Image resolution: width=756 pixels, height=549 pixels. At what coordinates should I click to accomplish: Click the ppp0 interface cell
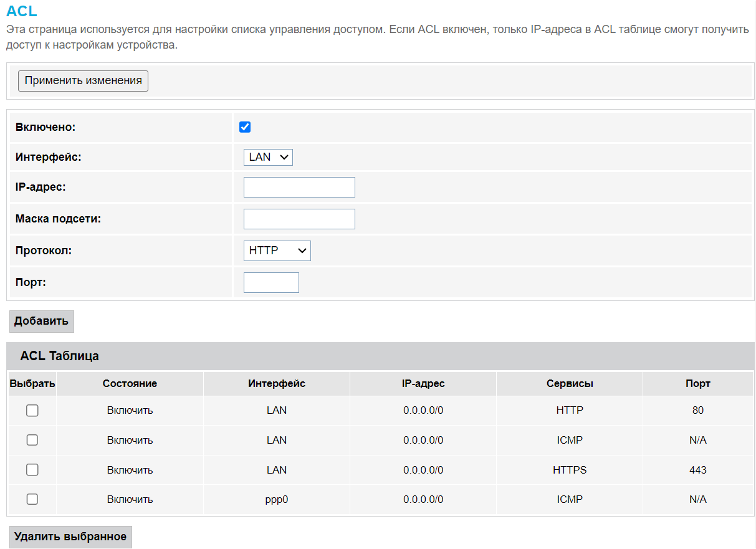277,499
